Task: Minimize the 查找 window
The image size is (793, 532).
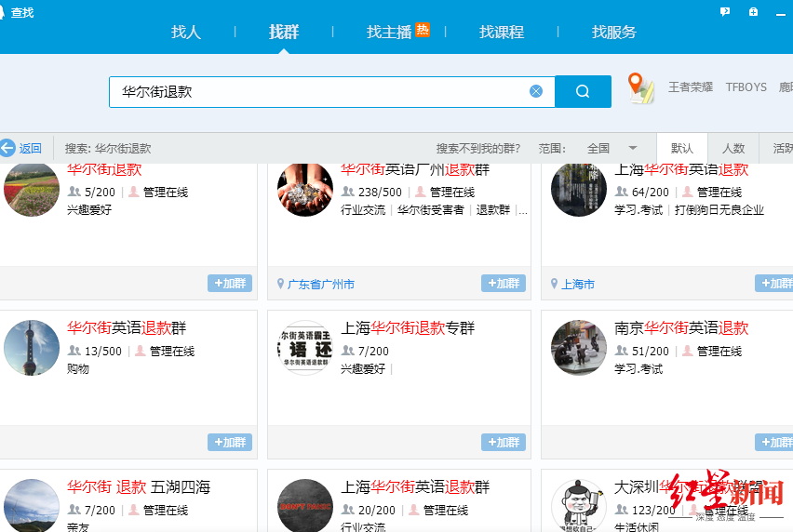Action: pyautogui.click(x=781, y=14)
